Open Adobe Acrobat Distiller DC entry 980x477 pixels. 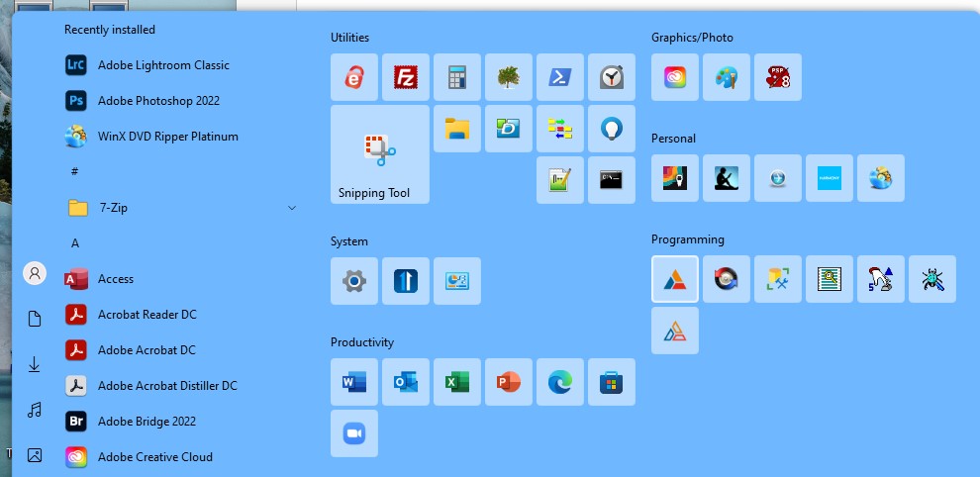coord(181,386)
